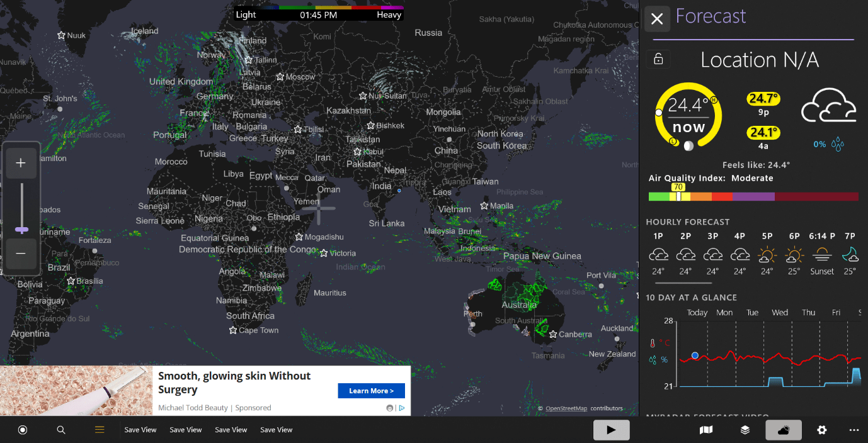
Task: Play the radar animation
Action: click(610, 430)
